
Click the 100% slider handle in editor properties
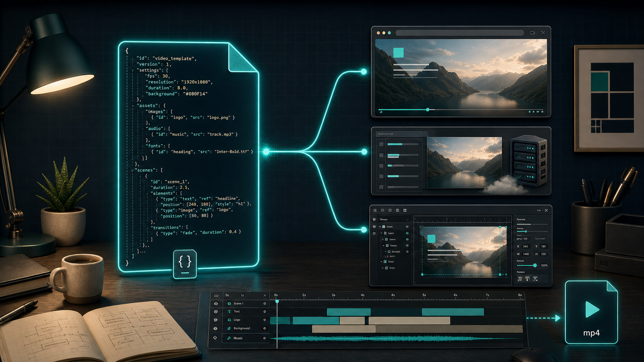click(x=535, y=265)
